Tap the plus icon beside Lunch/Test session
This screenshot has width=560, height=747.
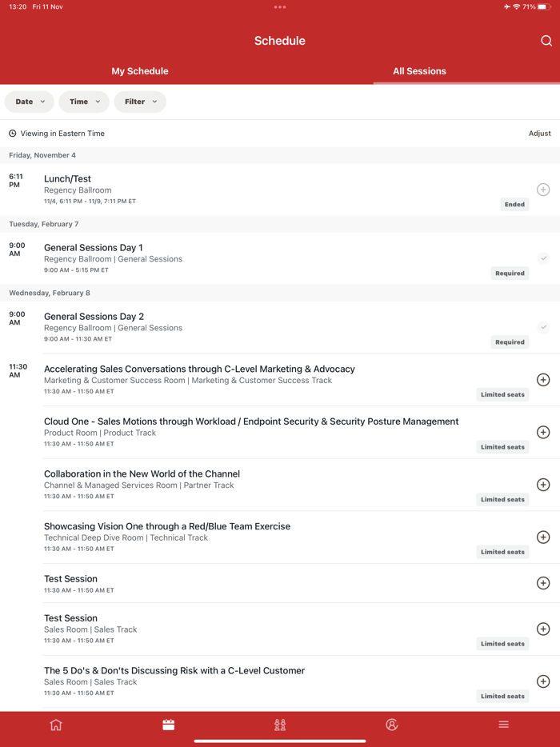[x=543, y=190]
